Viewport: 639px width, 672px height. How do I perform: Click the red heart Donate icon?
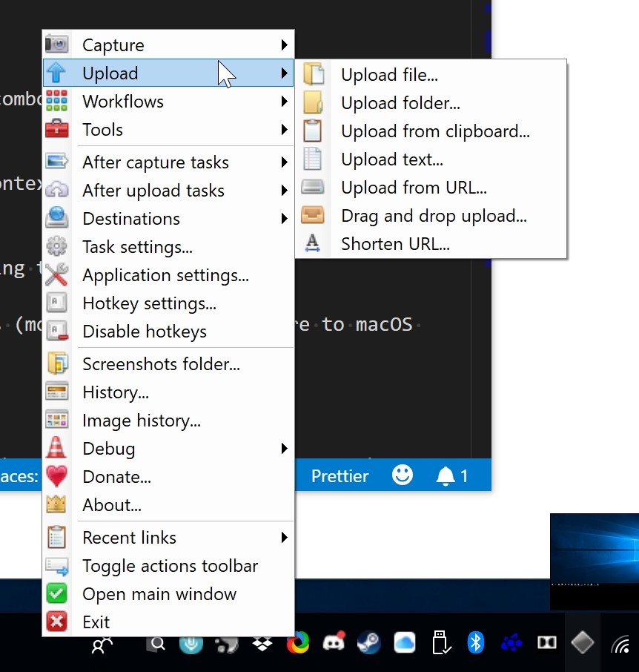click(x=56, y=477)
